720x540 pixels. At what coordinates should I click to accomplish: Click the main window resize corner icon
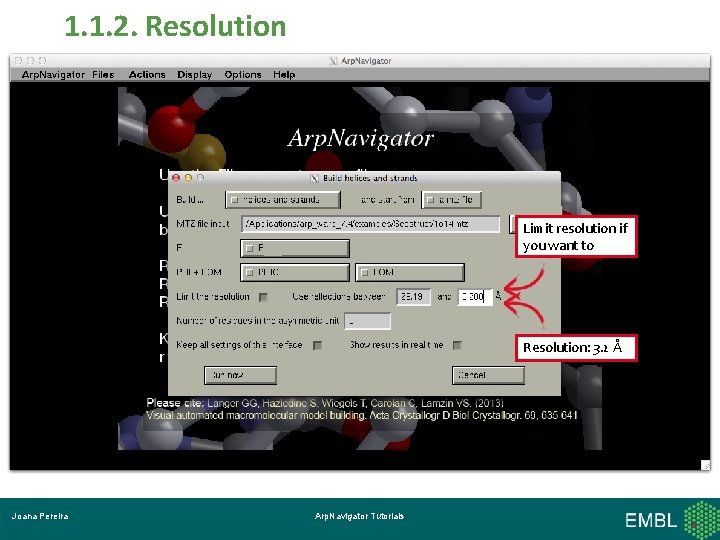point(705,465)
